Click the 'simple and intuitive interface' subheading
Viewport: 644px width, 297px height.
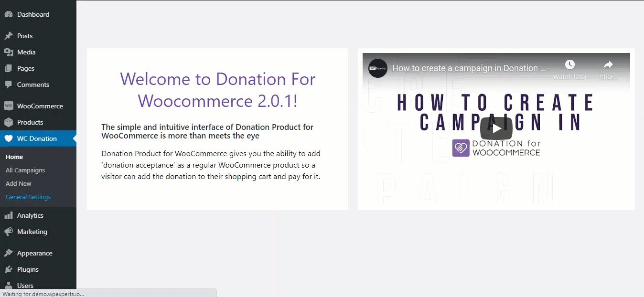click(207, 131)
